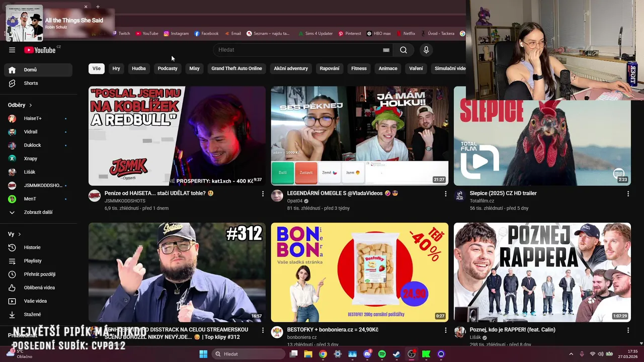The height and width of the screenshot is (362, 644).
Task: Open more options for Poznej, kdo je RAPPER video
Action: coord(628,330)
